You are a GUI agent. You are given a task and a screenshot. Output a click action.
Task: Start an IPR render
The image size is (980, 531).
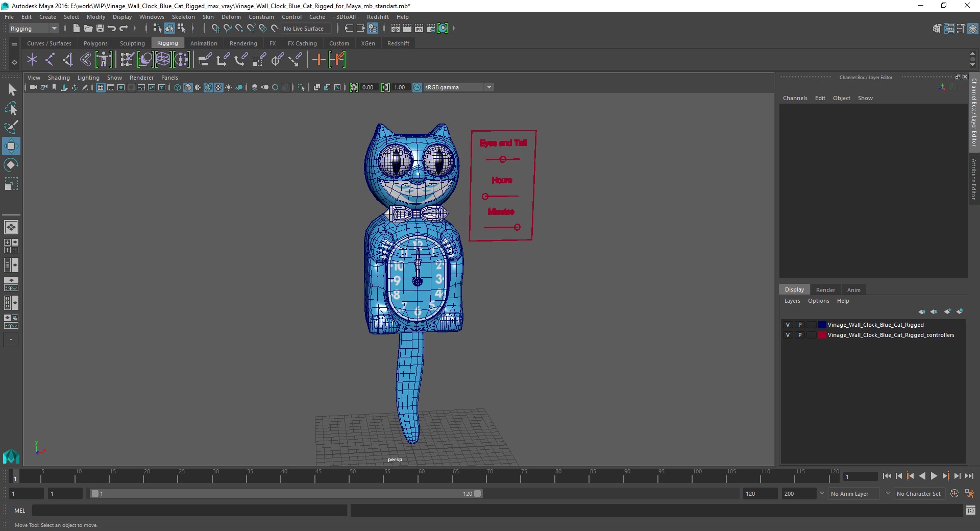click(419, 29)
